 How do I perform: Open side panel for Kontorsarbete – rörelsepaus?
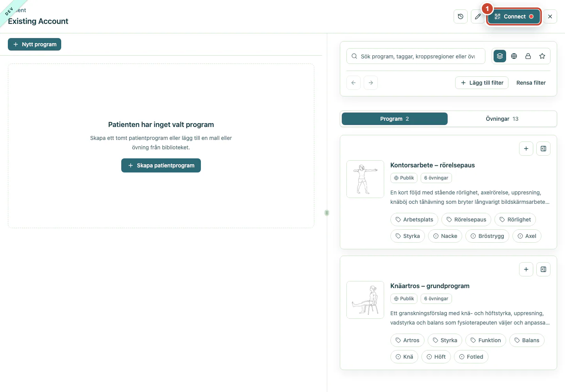(x=543, y=149)
